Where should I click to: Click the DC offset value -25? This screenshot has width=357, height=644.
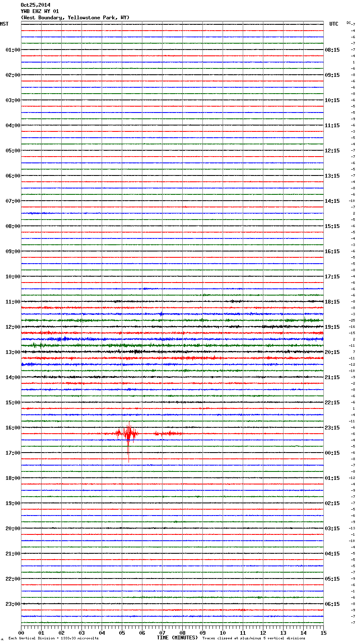(x=352, y=320)
